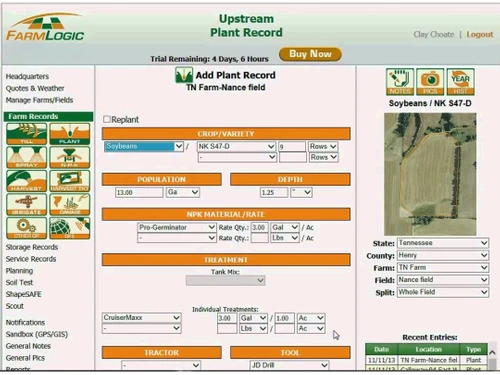Click the treatment per 1.00 field
The height and width of the screenshot is (375, 500).
click(284, 318)
